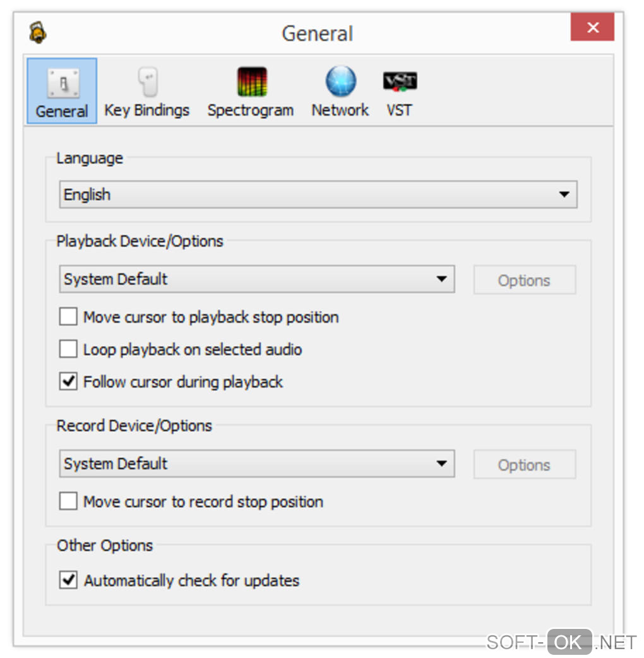The image size is (644, 658).
Task: Click the General switch icon
Action: click(62, 83)
